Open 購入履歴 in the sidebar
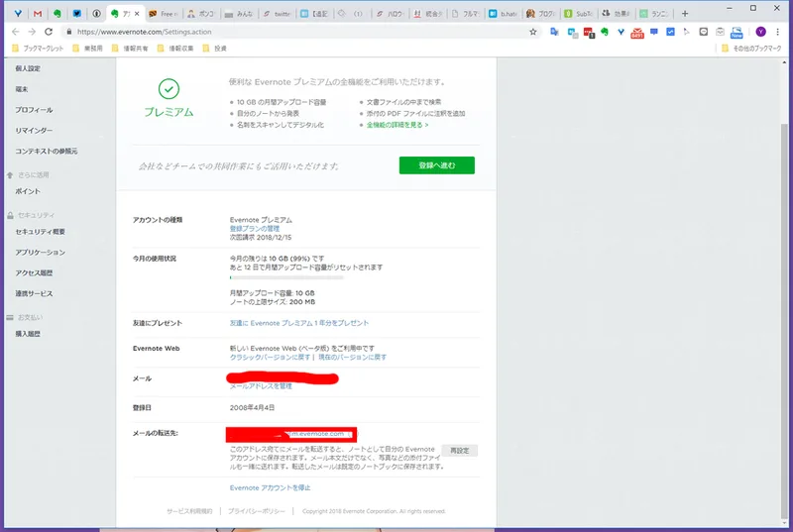Image resolution: width=793 pixels, height=532 pixels. click(x=28, y=334)
